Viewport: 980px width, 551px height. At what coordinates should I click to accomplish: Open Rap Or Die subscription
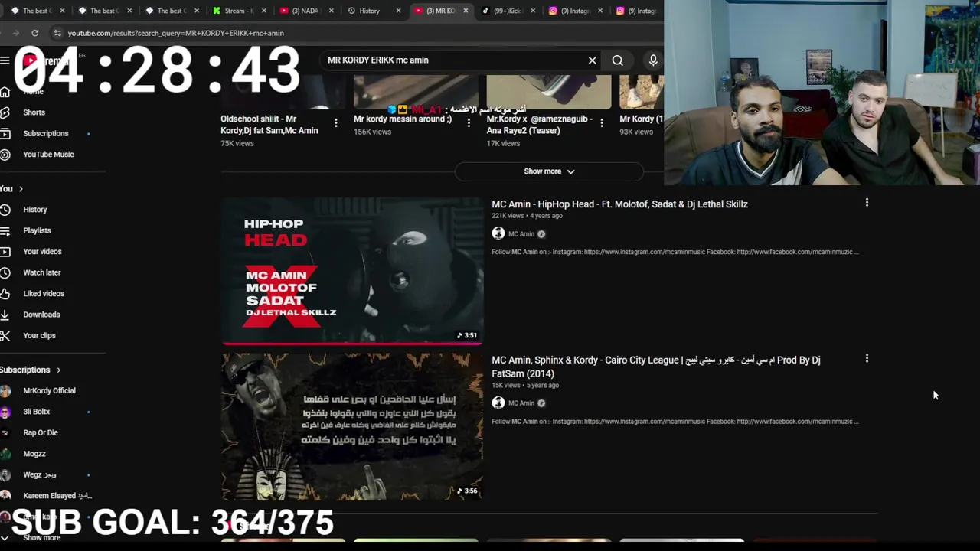pos(40,433)
